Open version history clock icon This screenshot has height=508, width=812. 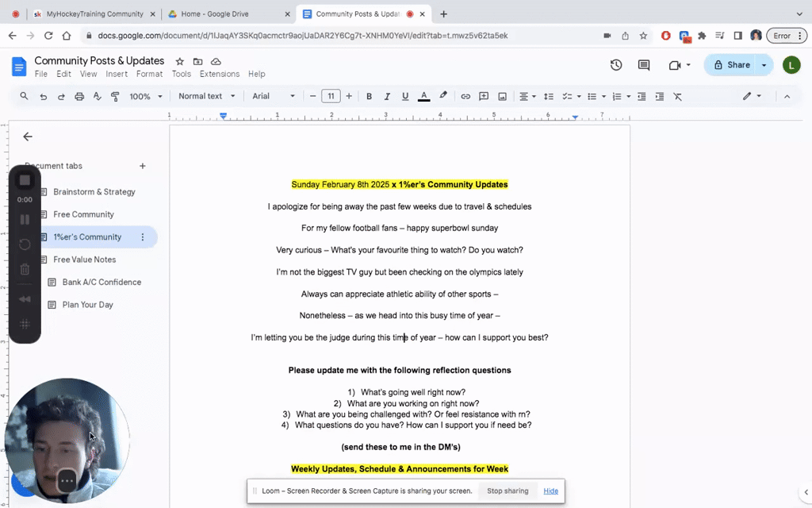coord(615,65)
